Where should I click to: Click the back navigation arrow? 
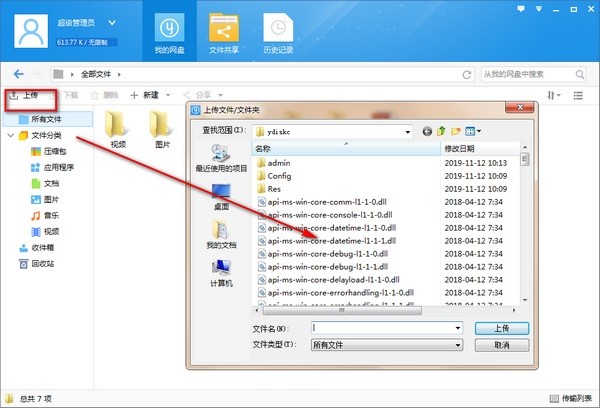(19, 74)
